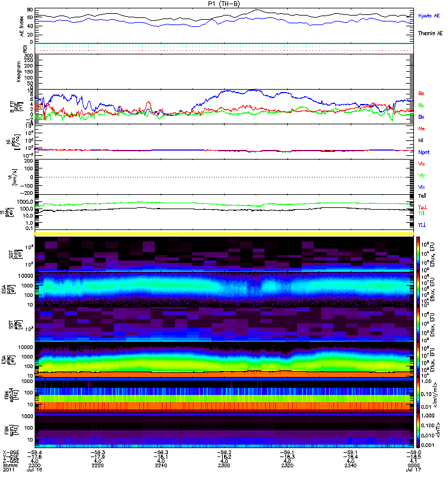The width and height of the screenshot is (448, 478).
Task: Click the '0000' time tick label
Action: (413, 465)
